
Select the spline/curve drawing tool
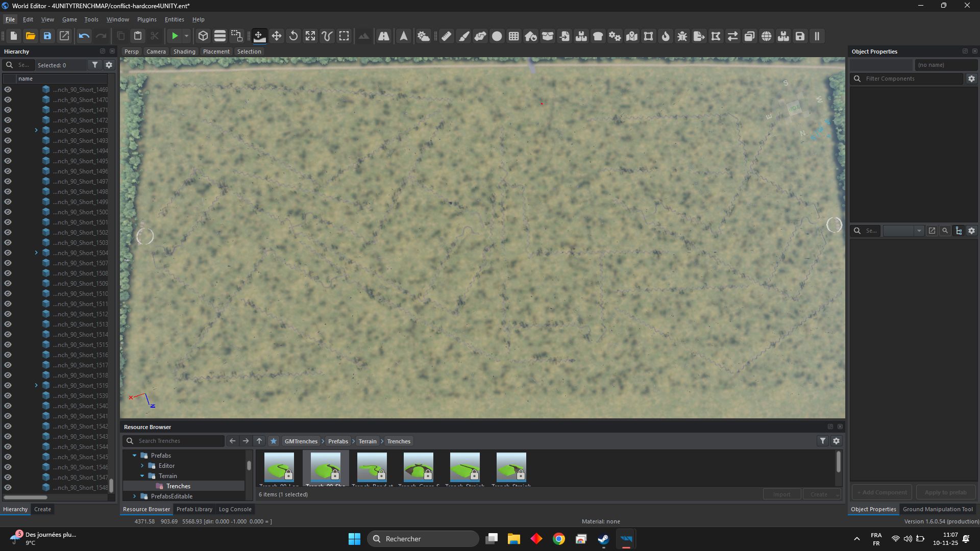[x=326, y=36]
